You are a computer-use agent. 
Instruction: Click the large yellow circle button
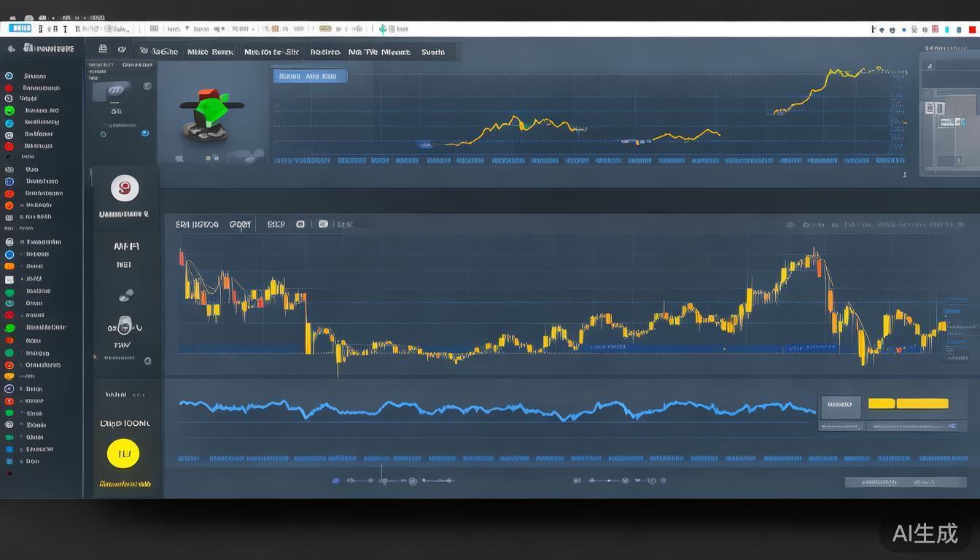pyautogui.click(x=123, y=454)
